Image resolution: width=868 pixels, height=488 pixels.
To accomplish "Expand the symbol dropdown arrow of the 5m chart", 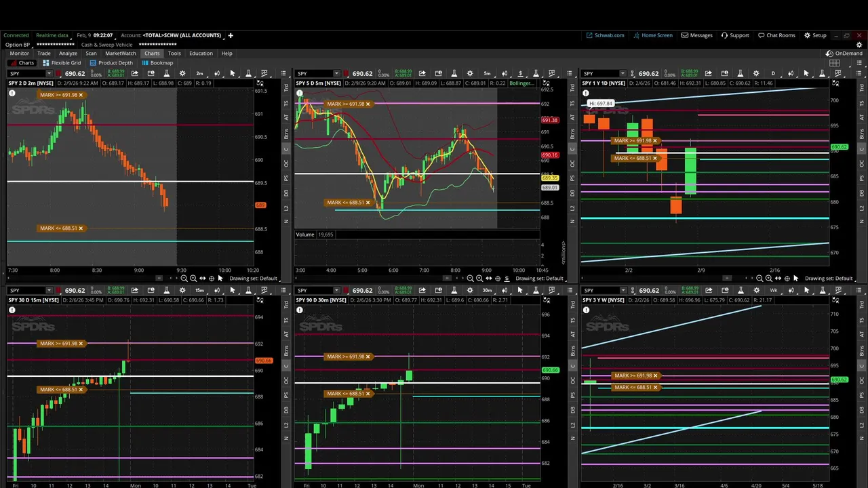I will click(336, 73).
